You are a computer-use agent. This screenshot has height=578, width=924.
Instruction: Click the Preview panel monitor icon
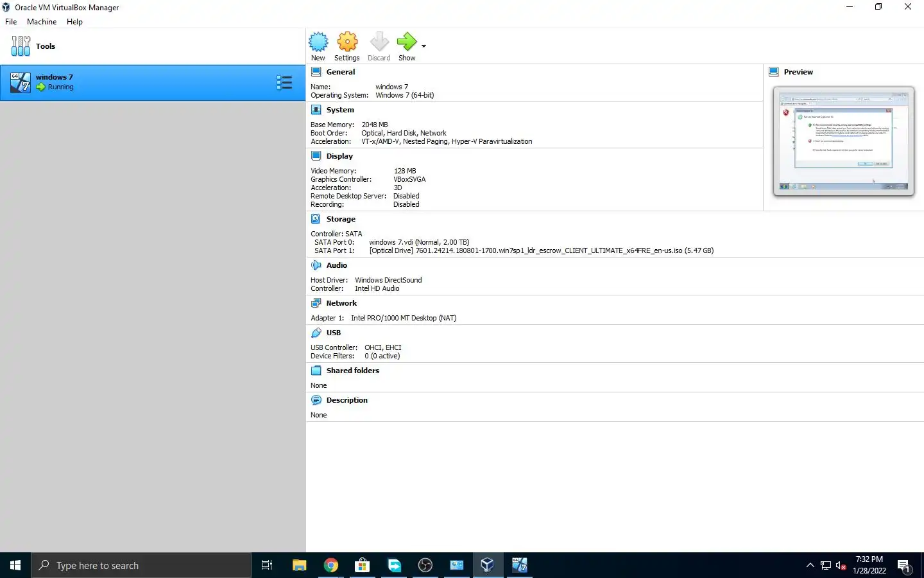point(774,72)
